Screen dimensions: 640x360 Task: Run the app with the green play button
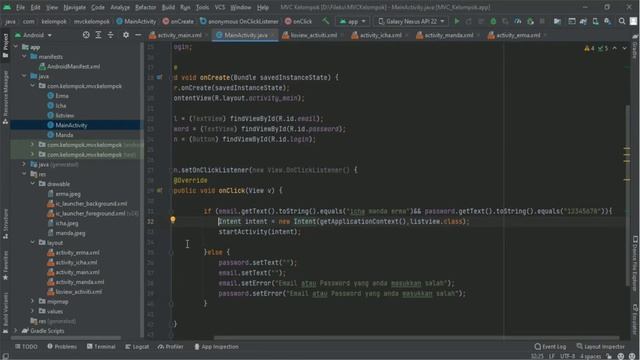[457, 21]
